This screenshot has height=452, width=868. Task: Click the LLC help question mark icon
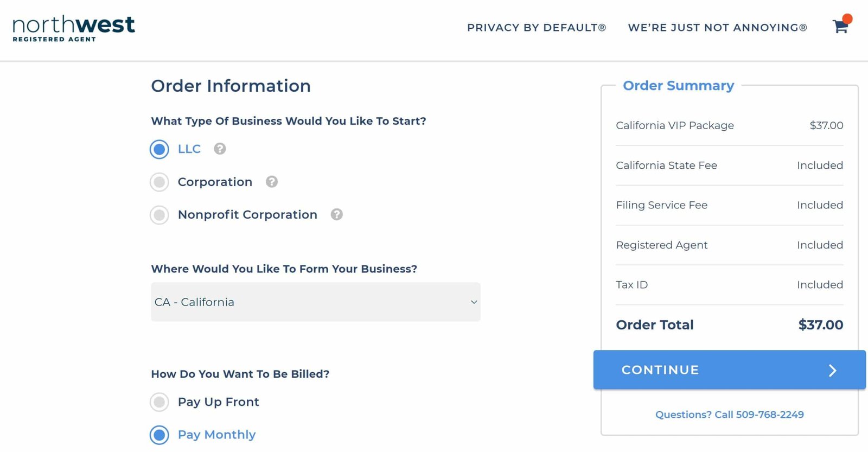[x=220, y=149]
